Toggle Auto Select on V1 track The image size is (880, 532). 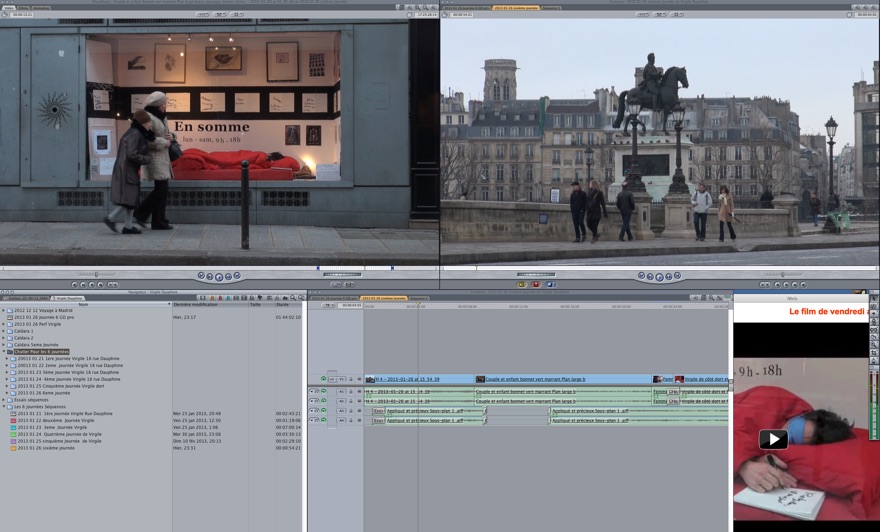tap(359, 379)
